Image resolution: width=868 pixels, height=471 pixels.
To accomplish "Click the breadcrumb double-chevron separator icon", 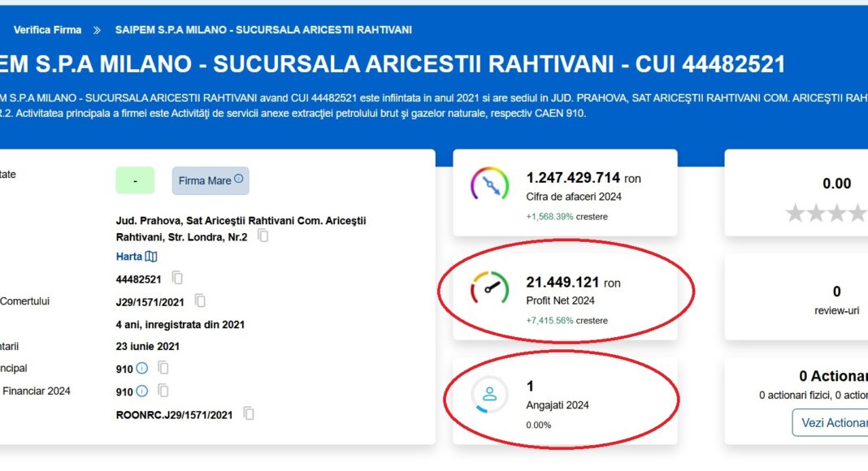I will click(97, 30).
